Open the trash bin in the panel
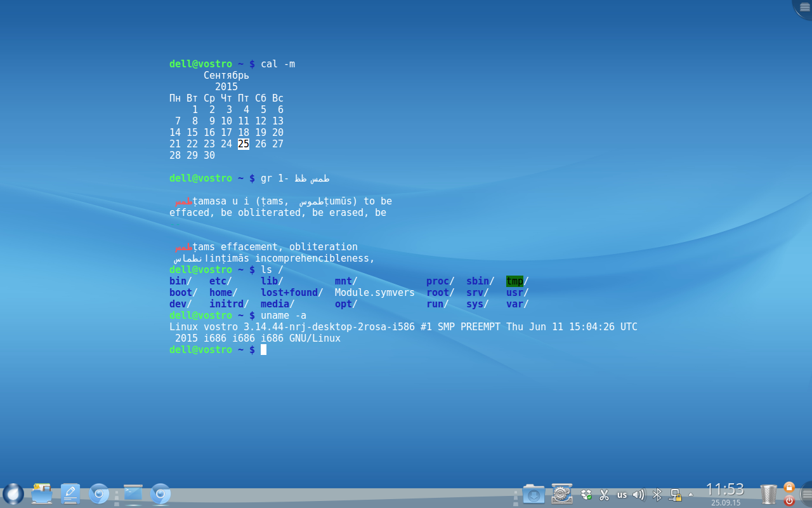Viewport: 812px width, 508px height. coord(768,494)
